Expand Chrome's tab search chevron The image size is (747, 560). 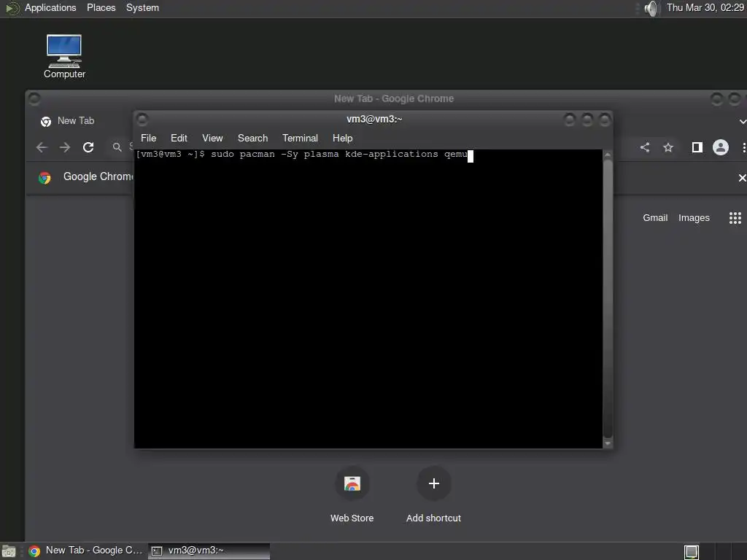click(x=742, y=122)
